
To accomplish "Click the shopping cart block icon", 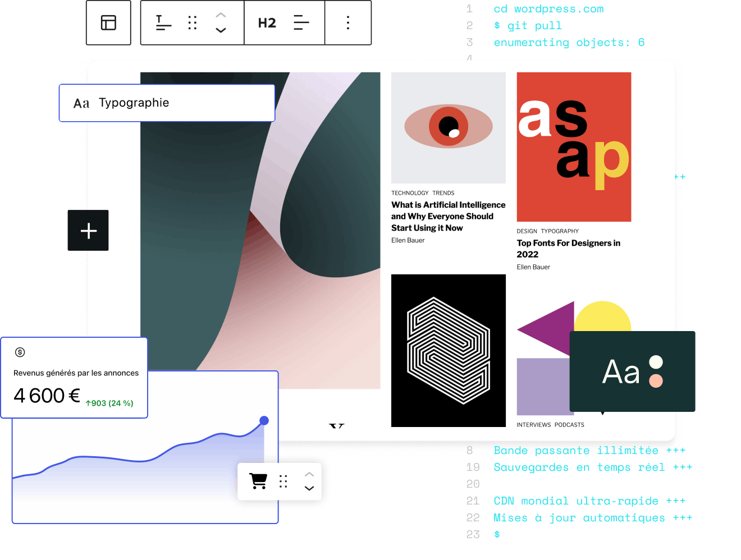I will [258, 481].
